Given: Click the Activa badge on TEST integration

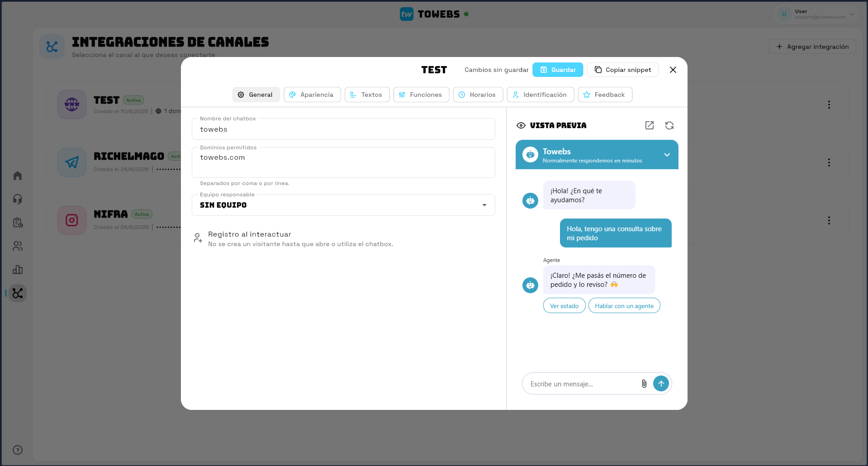Looking at the screenshot, I should (x=133, y=100).
